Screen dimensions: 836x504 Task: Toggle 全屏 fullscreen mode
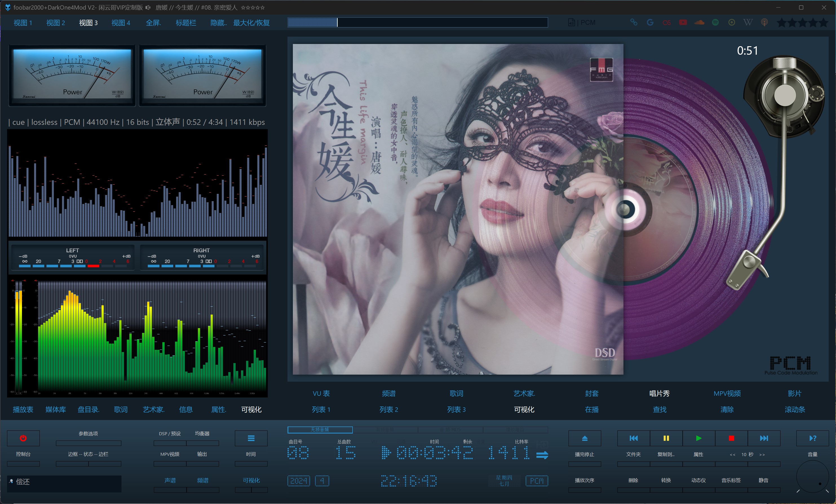click(153, 23)
